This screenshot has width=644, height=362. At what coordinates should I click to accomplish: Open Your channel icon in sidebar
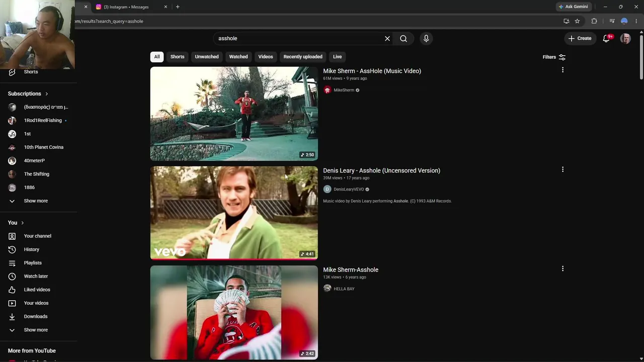tap(12, 236)
